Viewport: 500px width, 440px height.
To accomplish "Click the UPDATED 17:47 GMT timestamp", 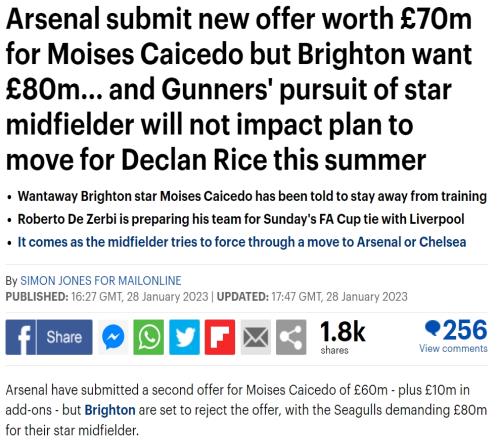I will [x=312, y=297].
